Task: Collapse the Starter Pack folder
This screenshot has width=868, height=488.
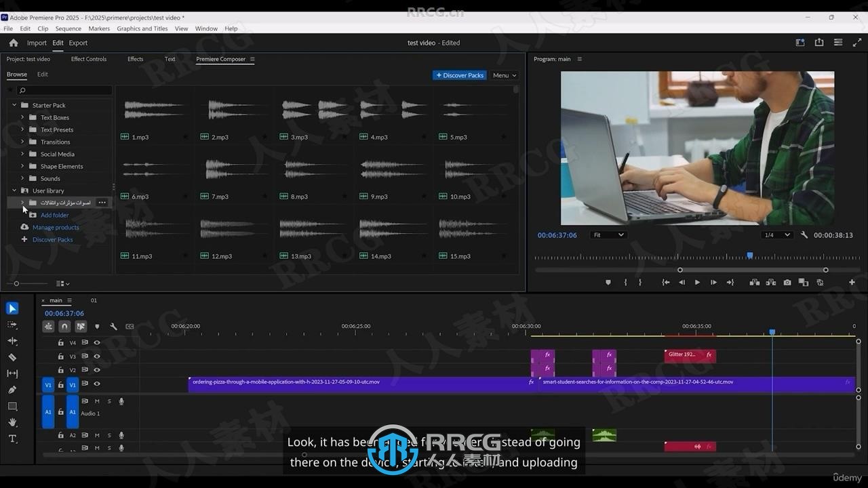Action: point(14,105)
